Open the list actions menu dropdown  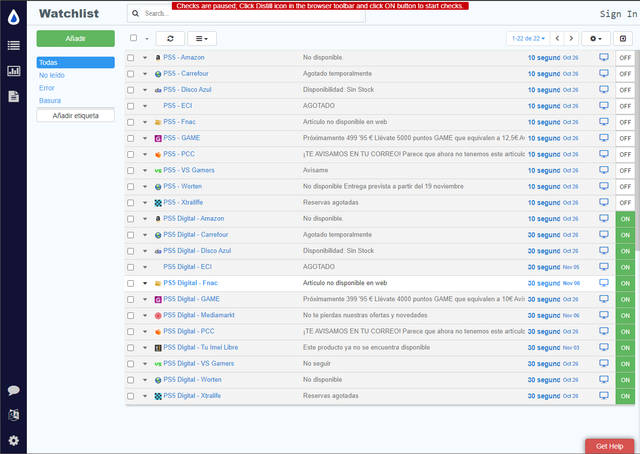202,38
